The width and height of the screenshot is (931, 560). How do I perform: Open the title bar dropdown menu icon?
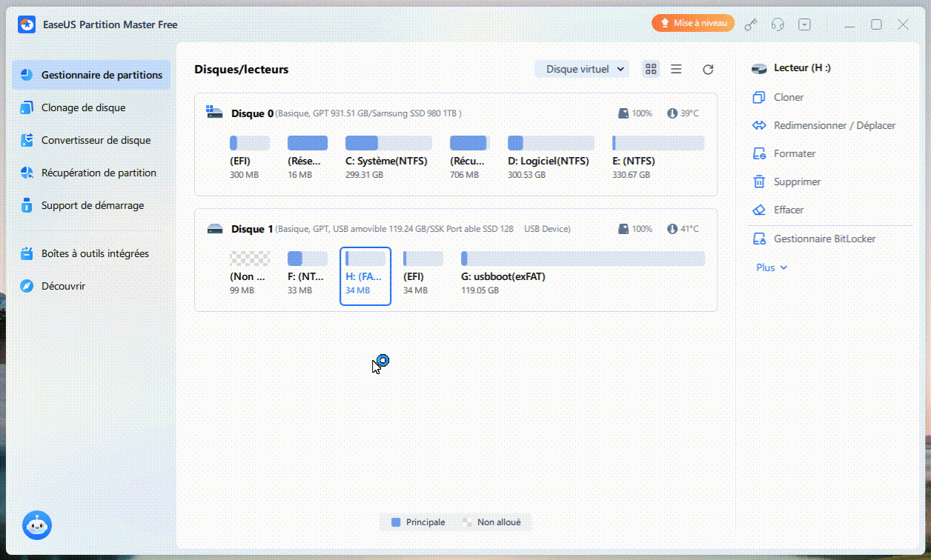tap(804, 24)
